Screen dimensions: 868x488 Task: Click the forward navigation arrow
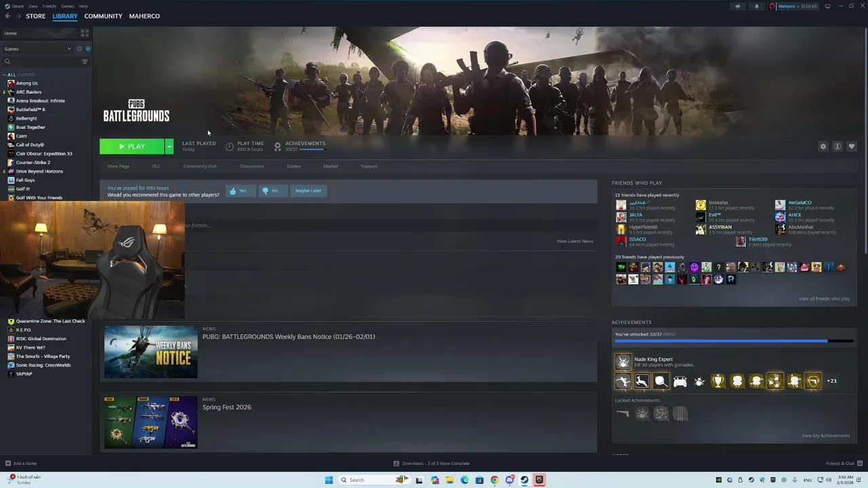[18, 16]
